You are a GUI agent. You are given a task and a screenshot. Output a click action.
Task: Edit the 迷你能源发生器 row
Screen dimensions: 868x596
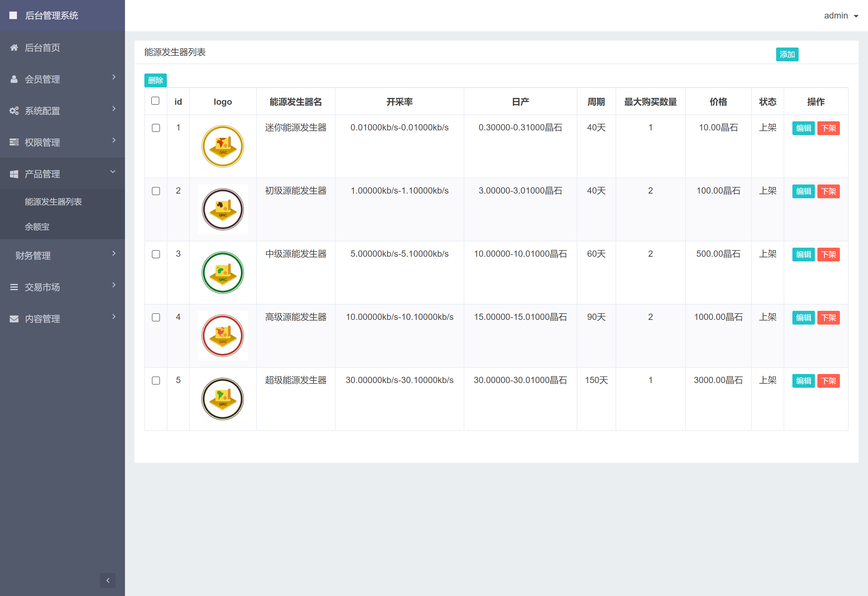pos(803,128)
